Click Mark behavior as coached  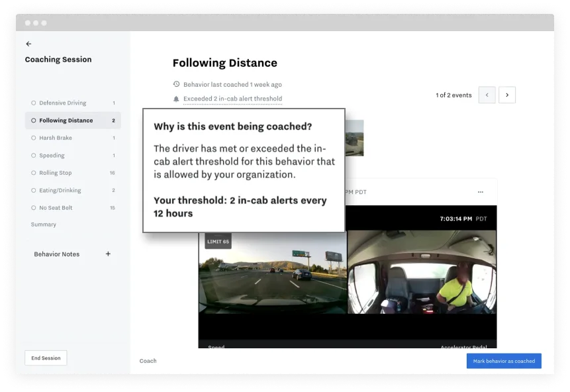click(504, 361)
